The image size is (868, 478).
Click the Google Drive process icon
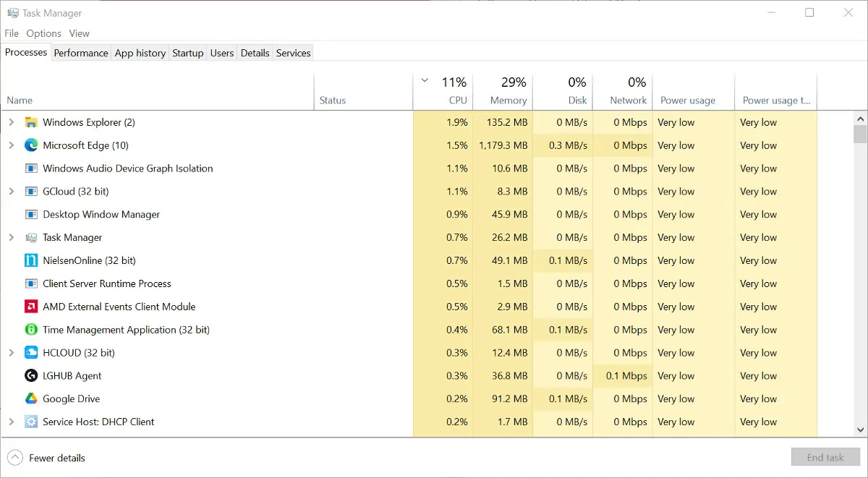pyautogui.click(x=31, y=398)
